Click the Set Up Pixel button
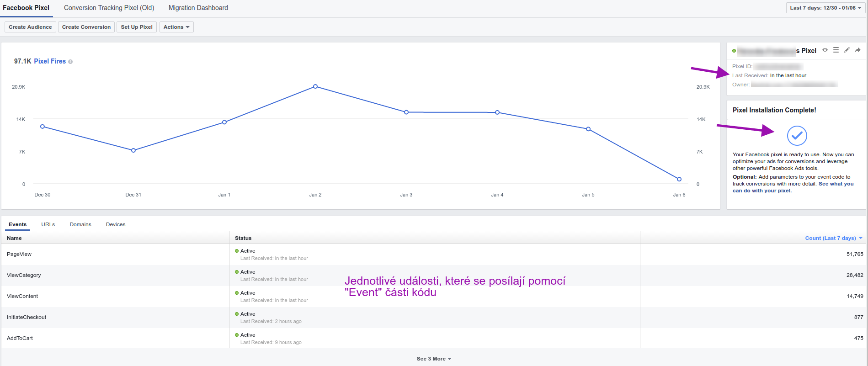The width and height of the screenshot is (868, 366). click(137, 27)
